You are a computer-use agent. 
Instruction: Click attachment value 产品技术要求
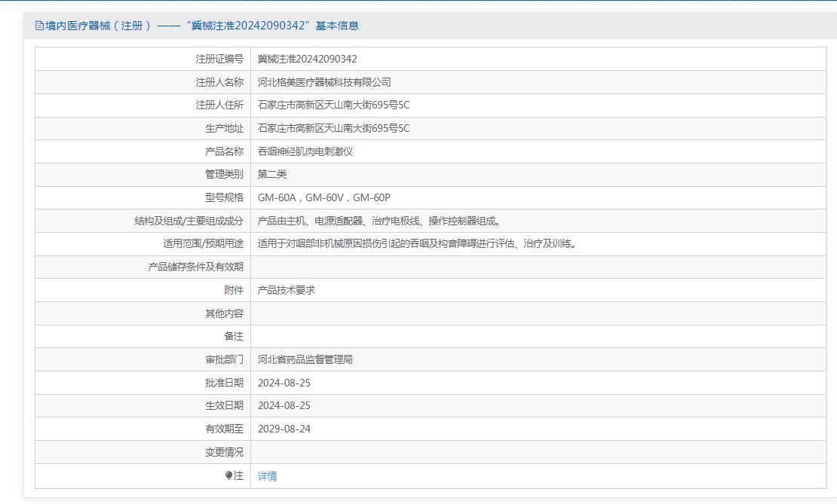click(287, 290)
